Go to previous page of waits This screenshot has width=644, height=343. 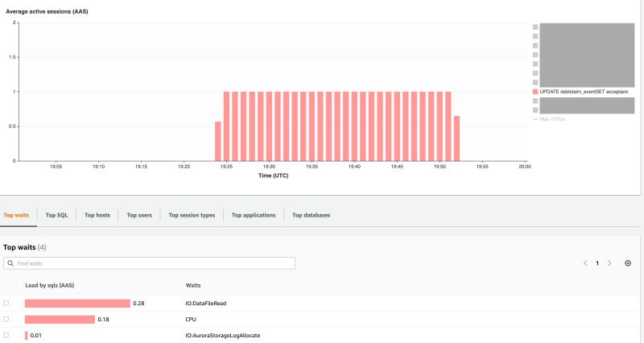point(585,263)
